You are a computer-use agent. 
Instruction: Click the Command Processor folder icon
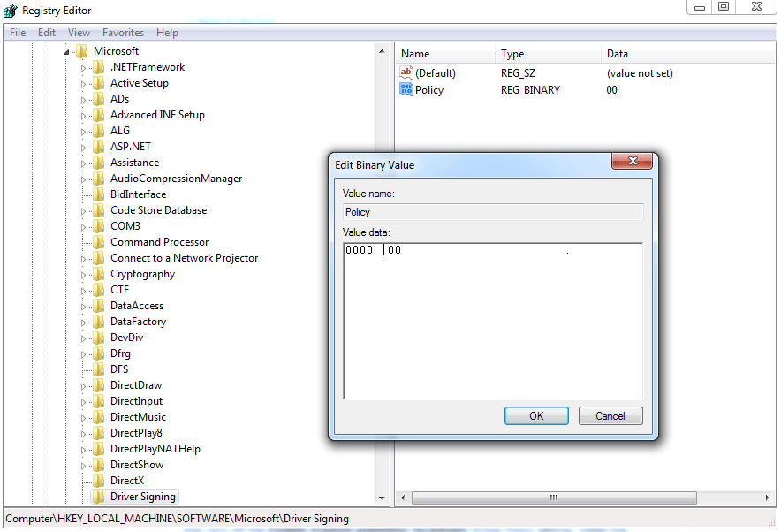point(99,243)
